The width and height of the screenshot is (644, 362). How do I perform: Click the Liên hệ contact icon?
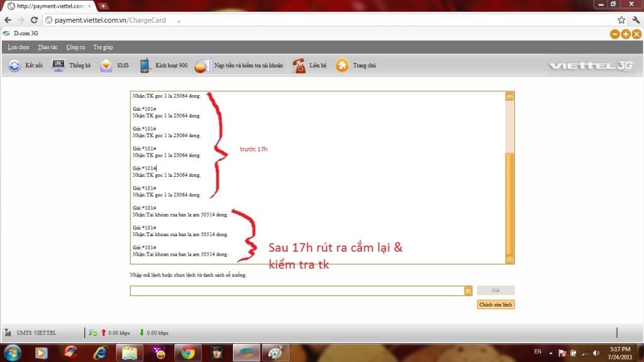(299, 65)
